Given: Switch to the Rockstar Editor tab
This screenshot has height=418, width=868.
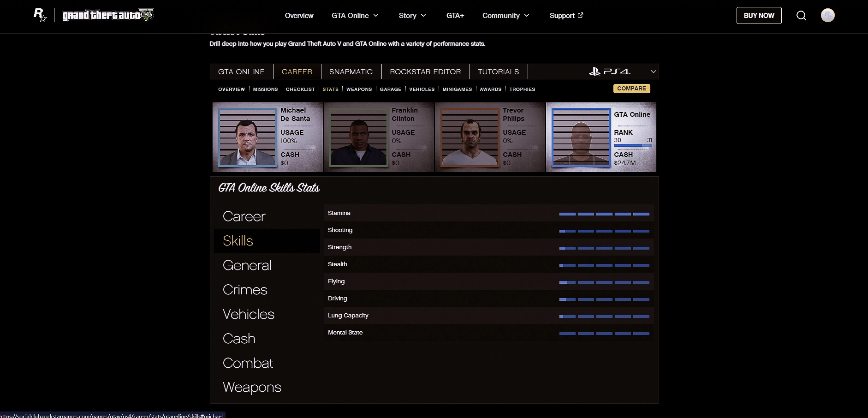Looking at the screenshot, I should click(425, 72).
